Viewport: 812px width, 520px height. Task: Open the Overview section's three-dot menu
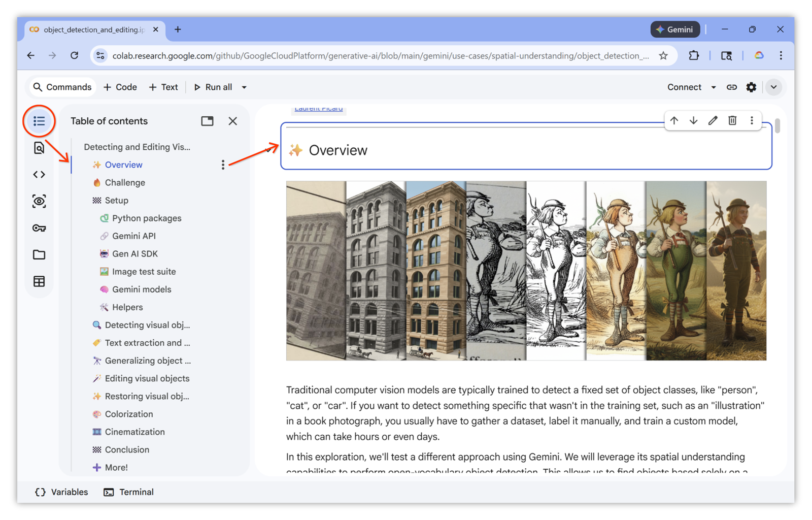[x=223, y=165]
